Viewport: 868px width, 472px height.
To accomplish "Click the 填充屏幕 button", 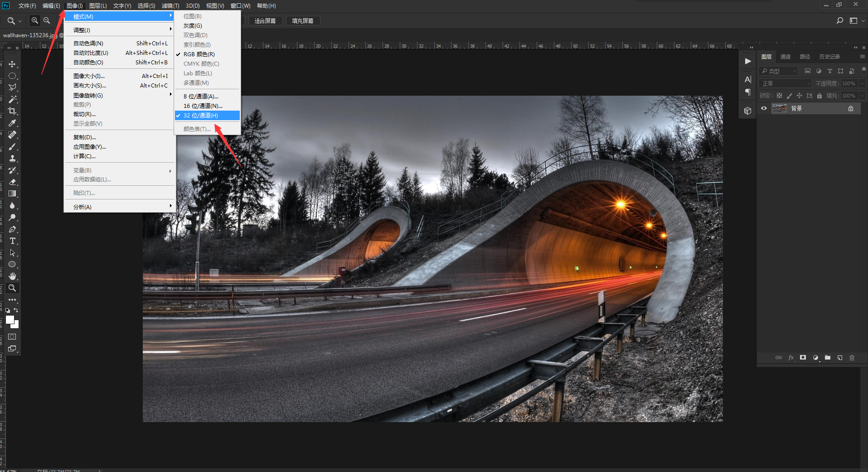I will pos(303,21).
